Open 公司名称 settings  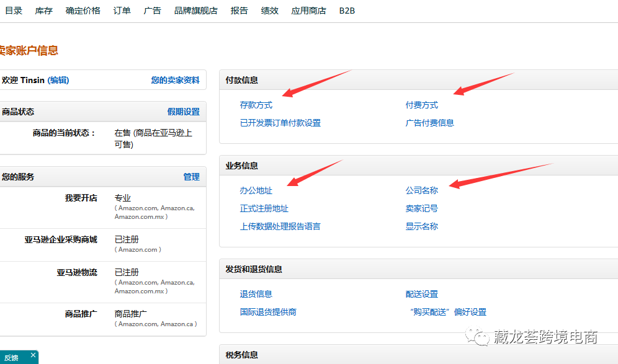[x=421, y=191]
